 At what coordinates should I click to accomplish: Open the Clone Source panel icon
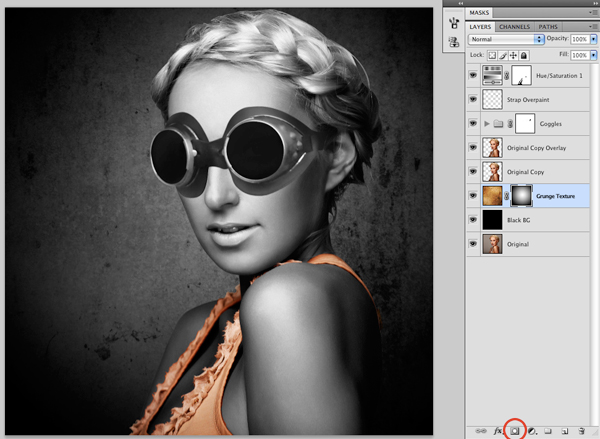pos(454,42)
